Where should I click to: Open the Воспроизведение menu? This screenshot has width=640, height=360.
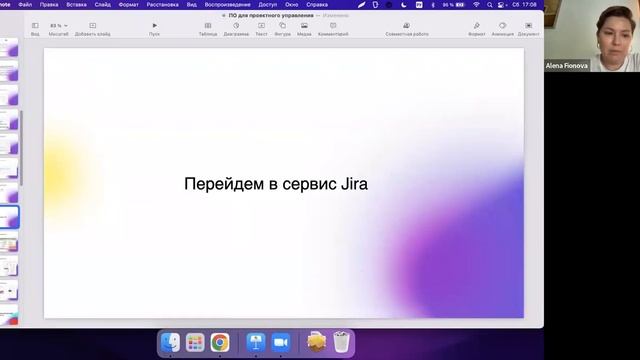(x=227, y=4)
